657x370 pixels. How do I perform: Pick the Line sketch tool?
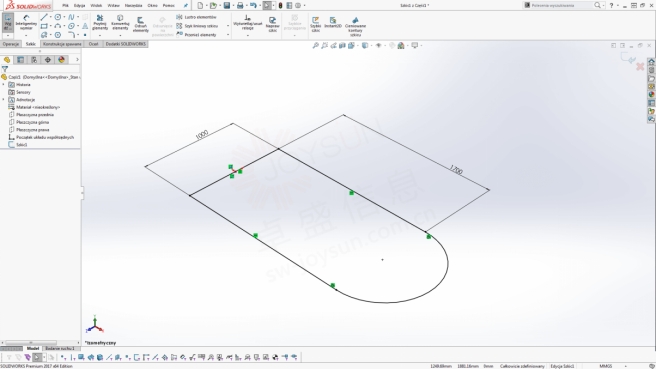click(44, 17)
